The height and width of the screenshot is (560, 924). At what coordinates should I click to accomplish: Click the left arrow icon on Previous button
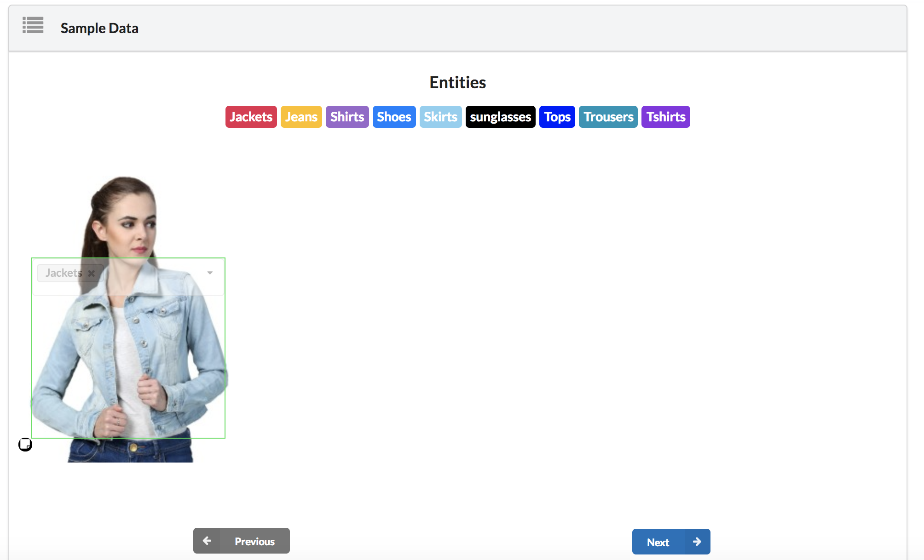[x=207, y=540]
